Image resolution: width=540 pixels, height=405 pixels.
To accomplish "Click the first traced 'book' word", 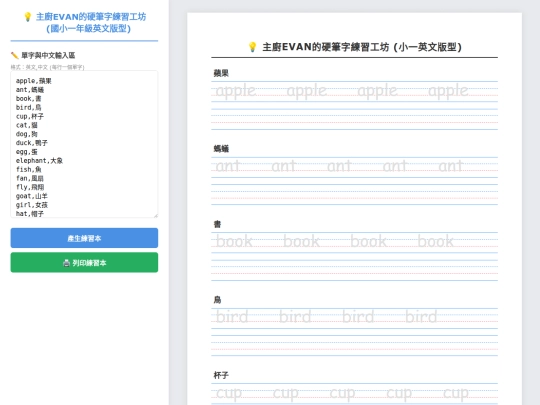I will pyautogui.click(x=234, y=241).
